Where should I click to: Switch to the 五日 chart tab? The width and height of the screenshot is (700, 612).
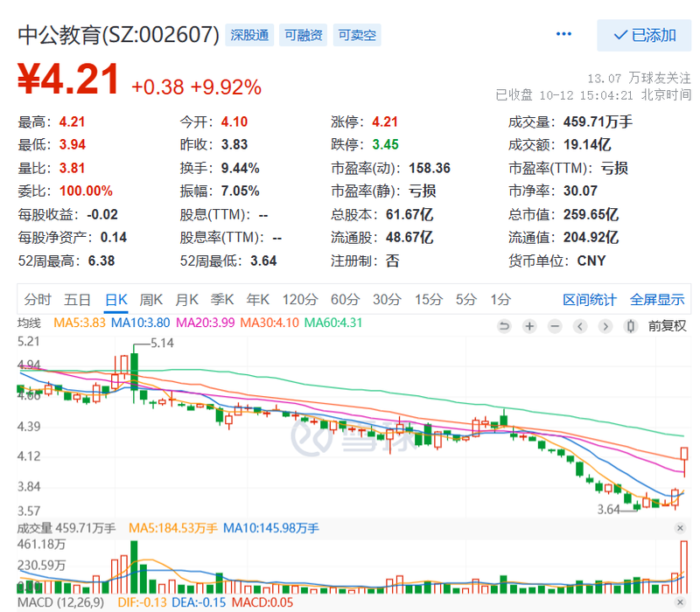(x=77, y=299)
